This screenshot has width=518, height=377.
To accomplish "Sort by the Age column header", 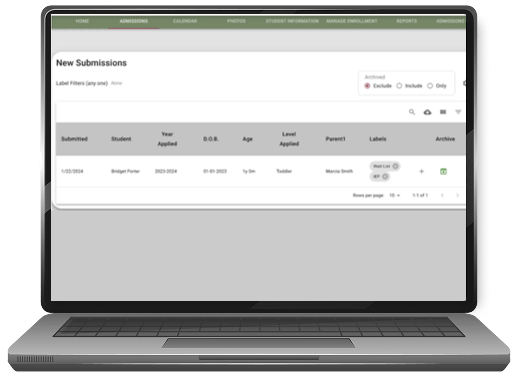I will [x=247, y=139].
